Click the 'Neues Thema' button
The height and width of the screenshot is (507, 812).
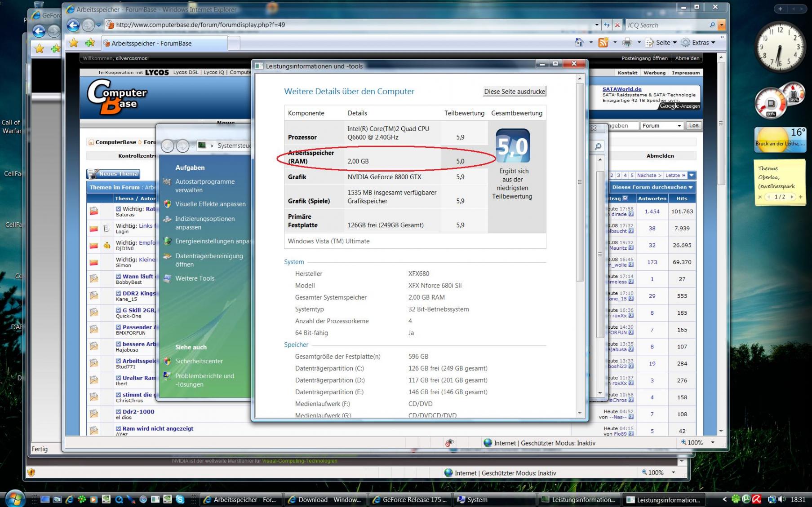pos(114,174)
